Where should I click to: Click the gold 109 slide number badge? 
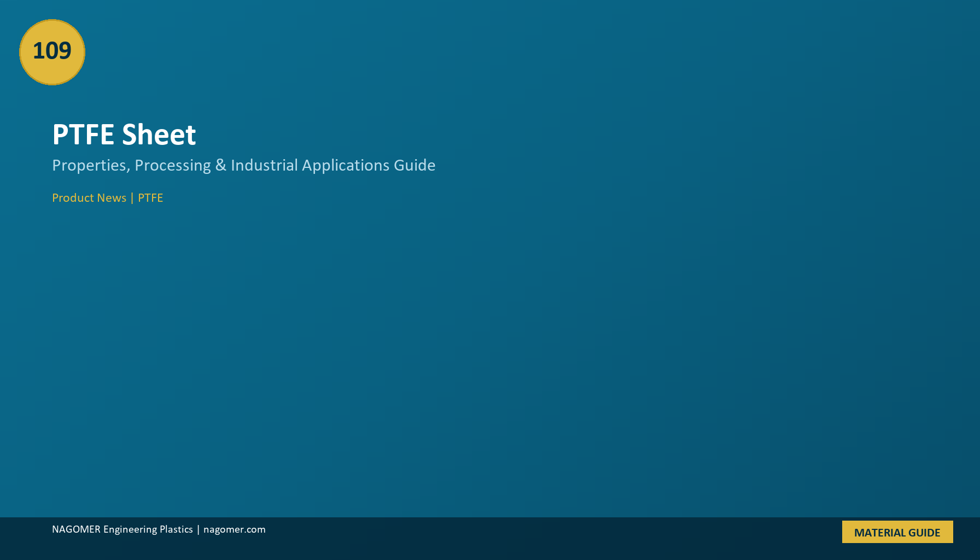pos(52,52)
